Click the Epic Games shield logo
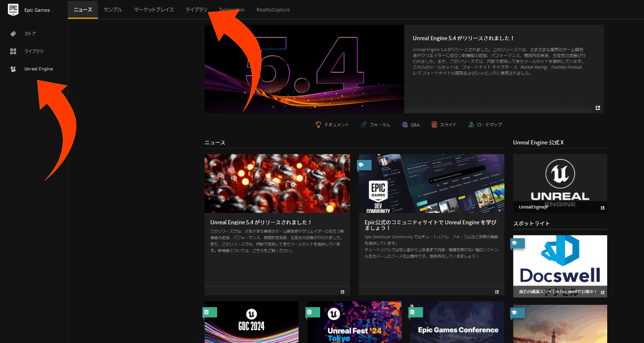Viewport: 644px width, 343px height. point(13,10)
